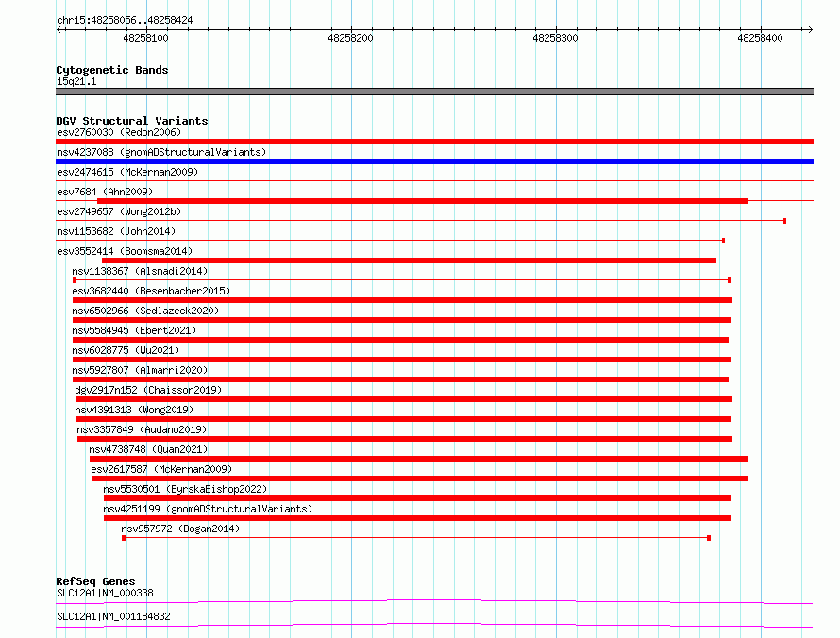The height and width of the screenshot is (638, 840).
Task: Click the chr15:48258056..48258424 region label
Action: pos(125,21)
